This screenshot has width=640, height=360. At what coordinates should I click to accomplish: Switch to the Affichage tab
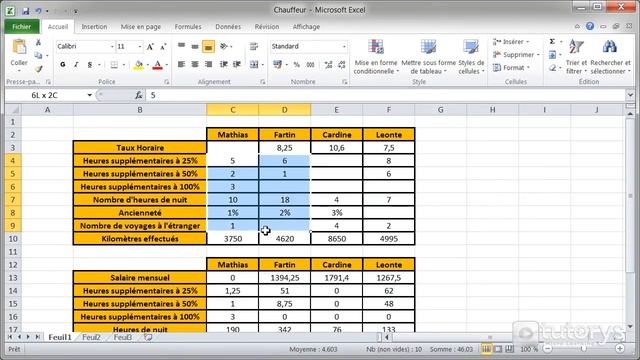tap(306, 27)
